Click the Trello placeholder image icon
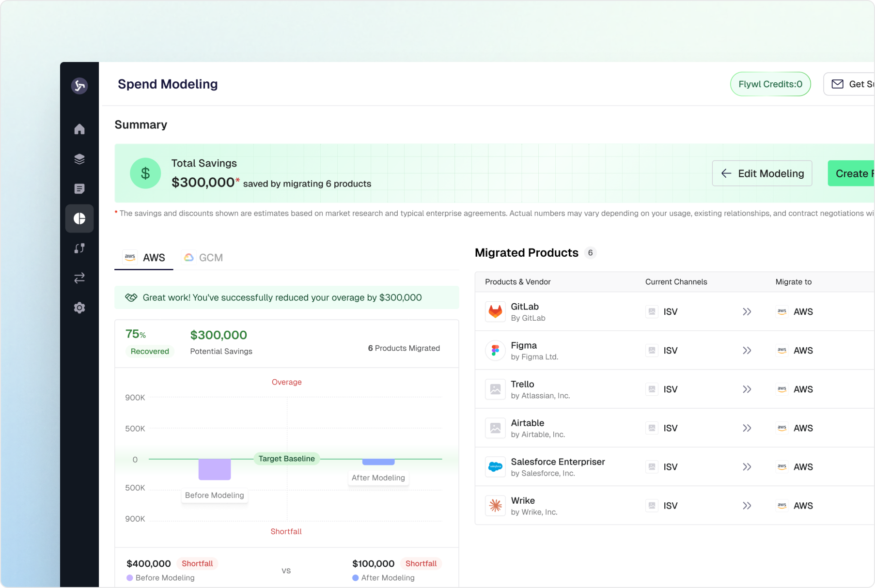875x588 pixels. 495,389
